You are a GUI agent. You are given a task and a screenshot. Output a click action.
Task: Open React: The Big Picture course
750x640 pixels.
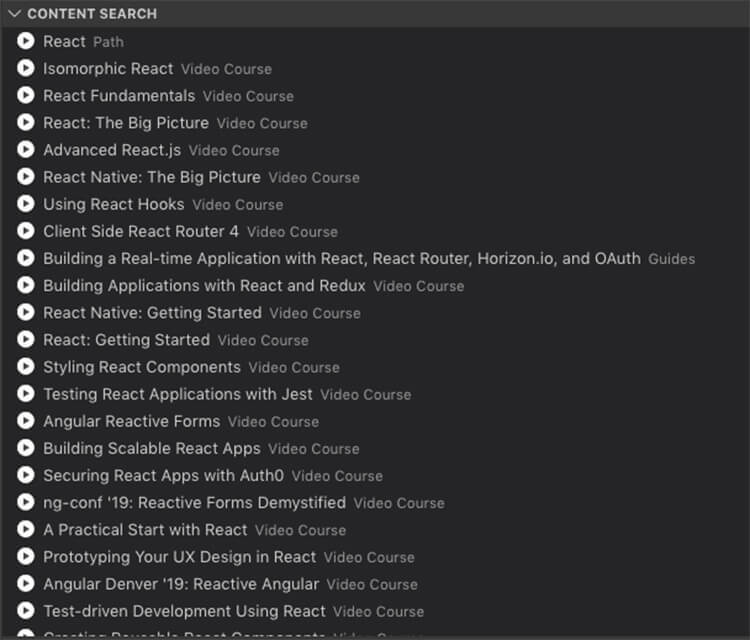(176, 123)
